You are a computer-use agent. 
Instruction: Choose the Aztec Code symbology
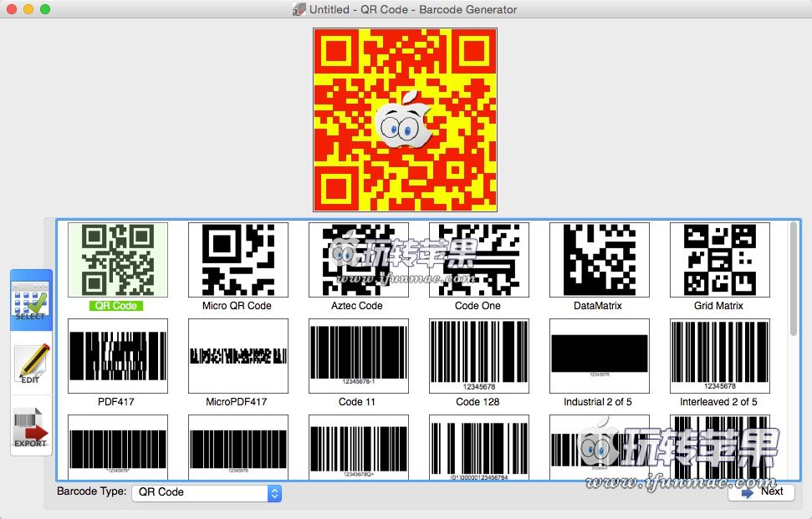pyautogui.click(x=358, y=259)
